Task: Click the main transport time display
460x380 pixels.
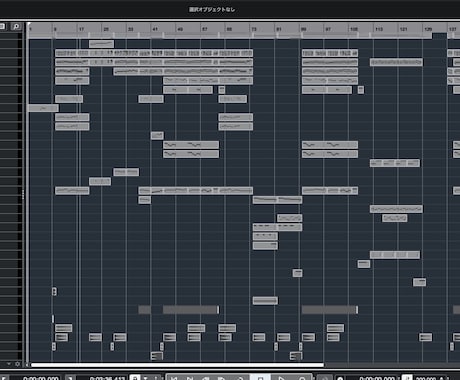Action: (x=377, y=378)
